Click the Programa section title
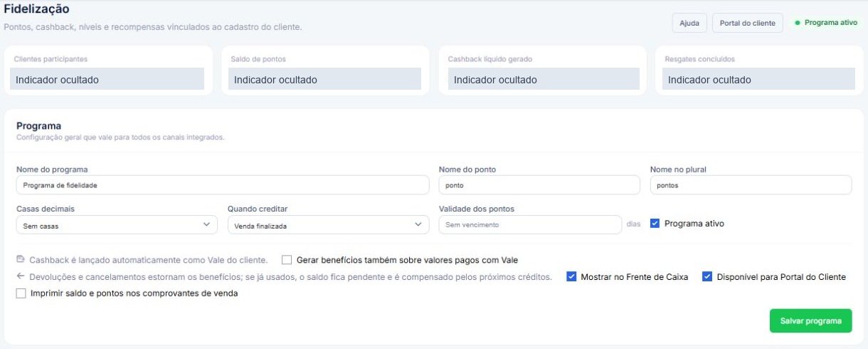 pyautogui.click(x=39, y=126)
